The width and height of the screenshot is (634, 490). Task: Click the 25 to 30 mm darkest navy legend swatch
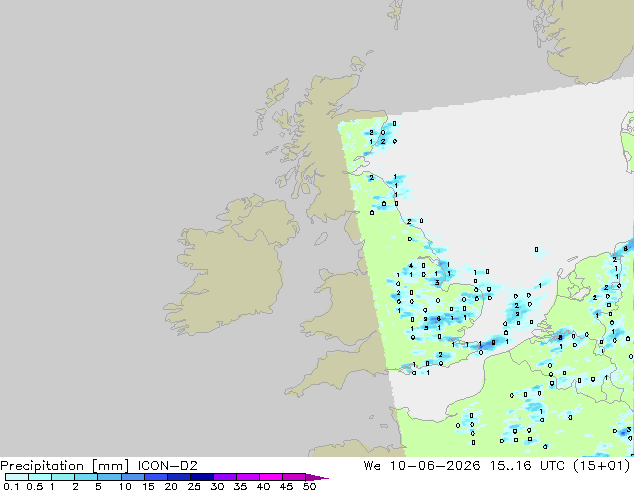[201, 477]
